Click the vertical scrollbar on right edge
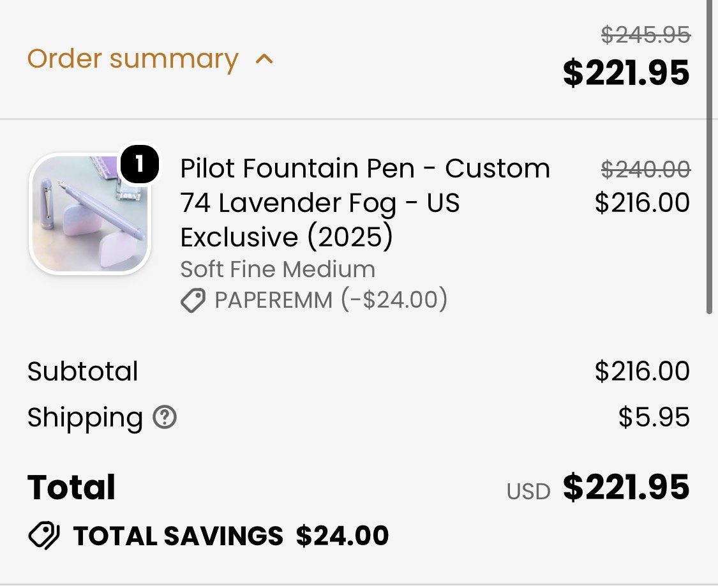 pyautogui.click(x=709, y=157)
